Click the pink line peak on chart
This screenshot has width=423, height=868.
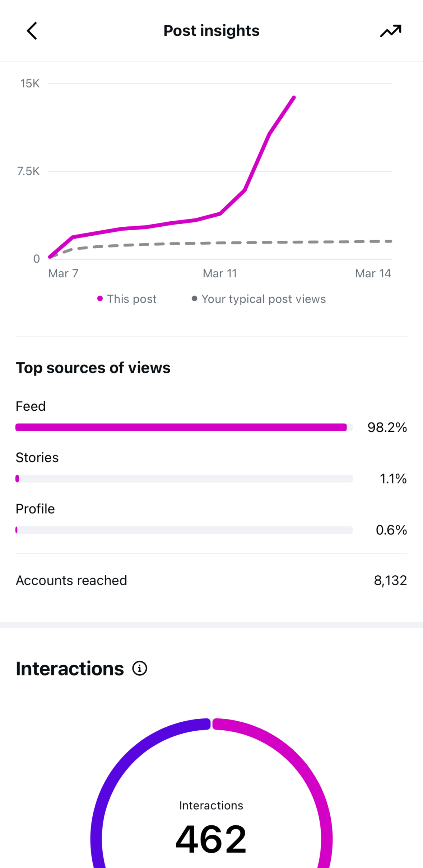point(294,98)
